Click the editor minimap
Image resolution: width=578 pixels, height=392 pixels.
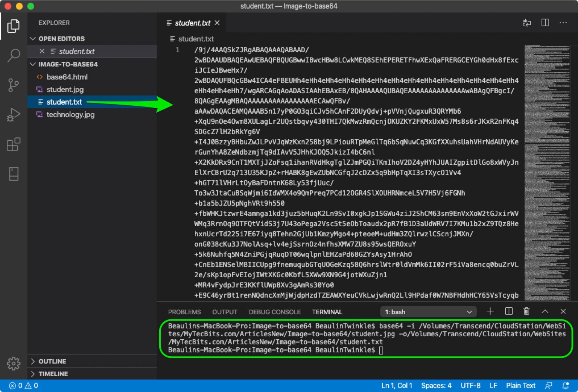tap(548, 172)
